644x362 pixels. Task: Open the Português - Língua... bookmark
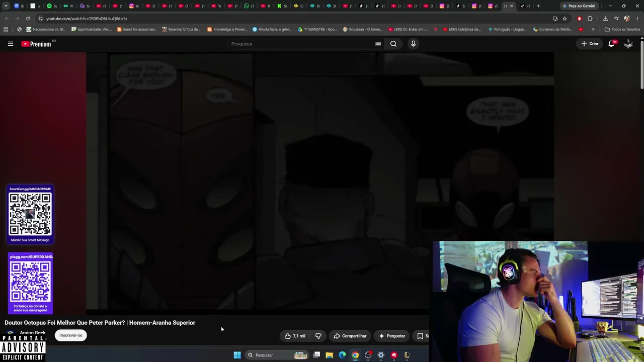(x=507, y=29)
